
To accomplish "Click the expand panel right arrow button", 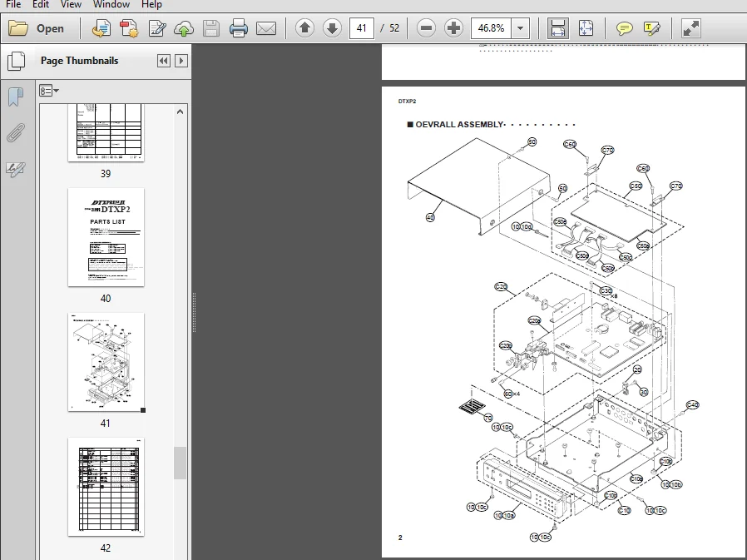I will 181,61.
